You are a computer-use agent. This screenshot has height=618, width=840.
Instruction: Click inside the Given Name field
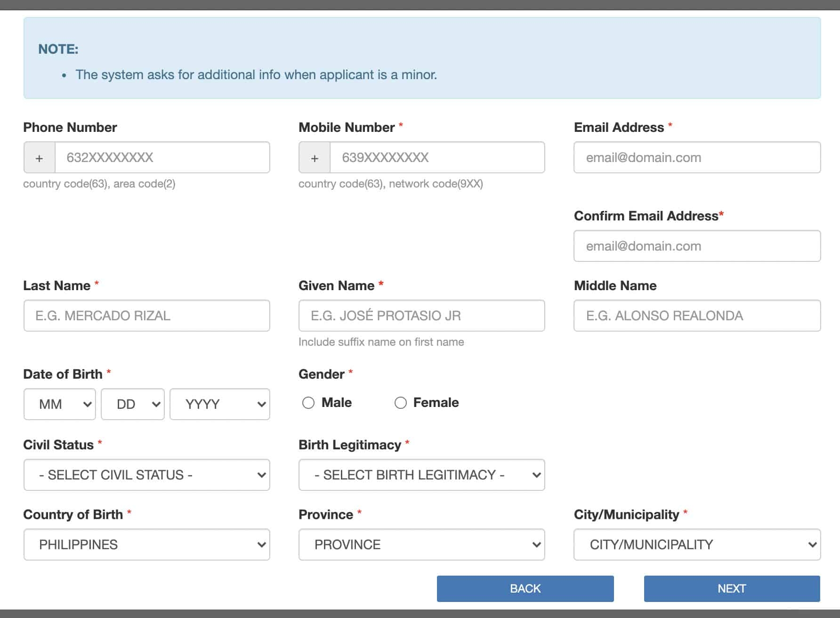click(x=421, y=316)
